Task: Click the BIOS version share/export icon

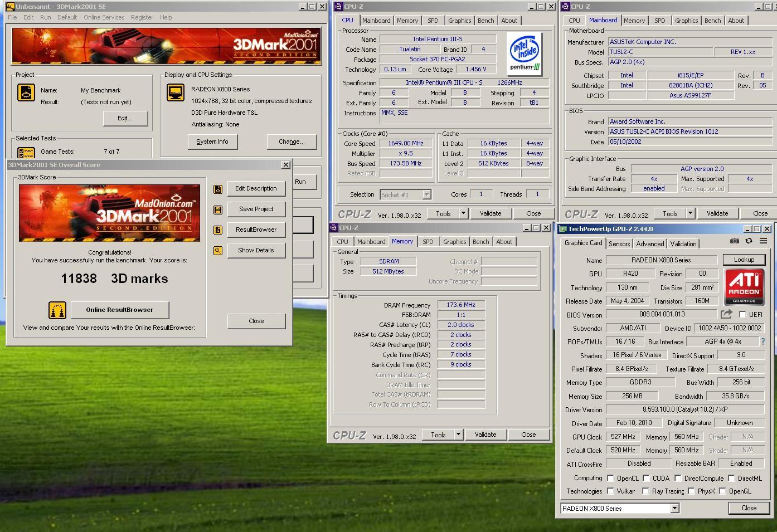Action: 726,314
